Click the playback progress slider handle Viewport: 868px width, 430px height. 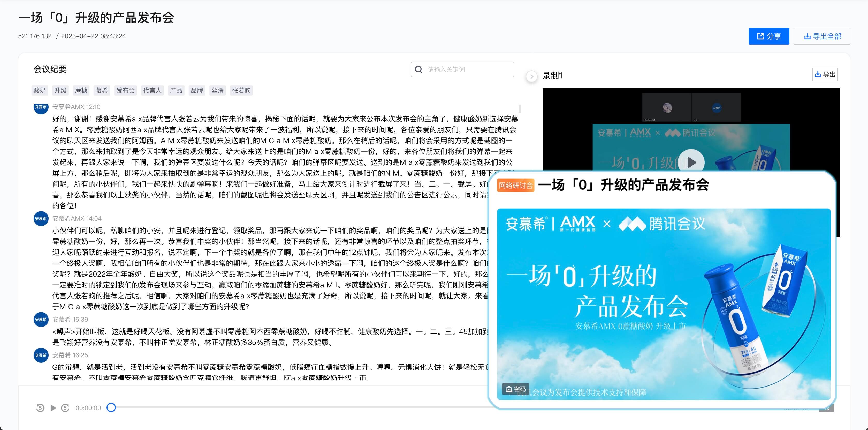[x=111, y=407]
